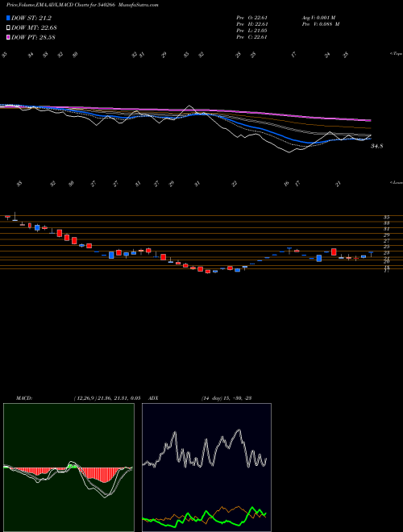The image size is (403, 532).
Task: Click the first red candlestick at far left
Action: pos(7,217)
